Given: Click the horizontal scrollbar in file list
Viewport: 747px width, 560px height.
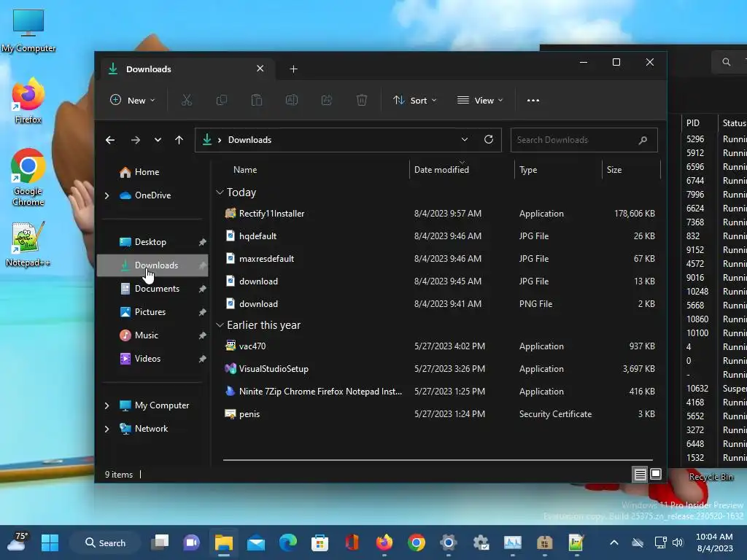Looking at the screenshot, I should click(x=438, y=460).
